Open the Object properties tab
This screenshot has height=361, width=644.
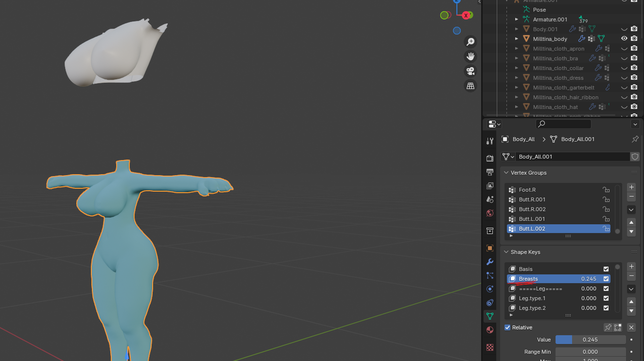(x=490, y=248)
